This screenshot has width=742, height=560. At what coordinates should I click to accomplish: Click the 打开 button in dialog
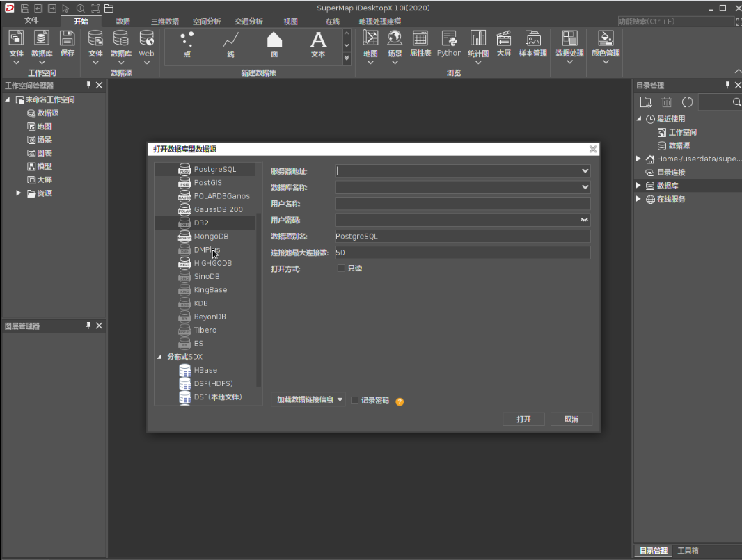click(524, 419)
